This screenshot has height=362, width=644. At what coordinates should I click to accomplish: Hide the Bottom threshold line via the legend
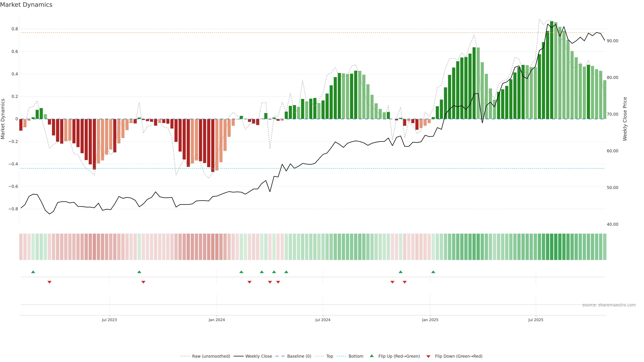coord(356,356)
